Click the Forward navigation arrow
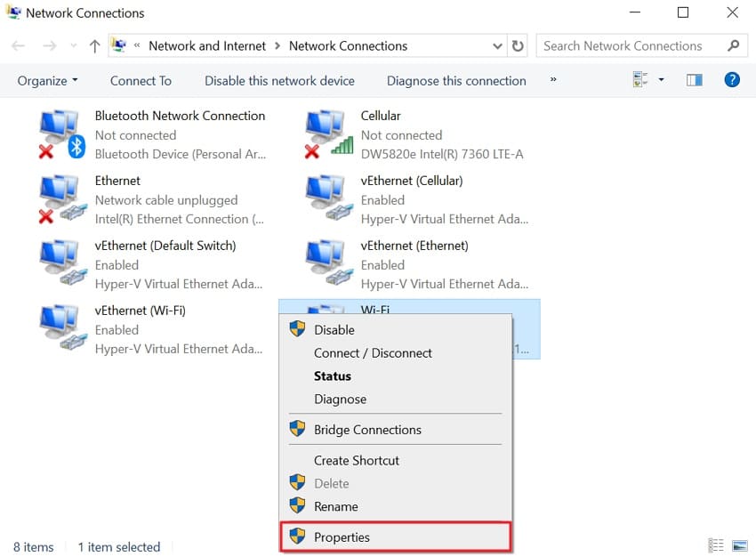756x557 pixels. coord(50,45)
